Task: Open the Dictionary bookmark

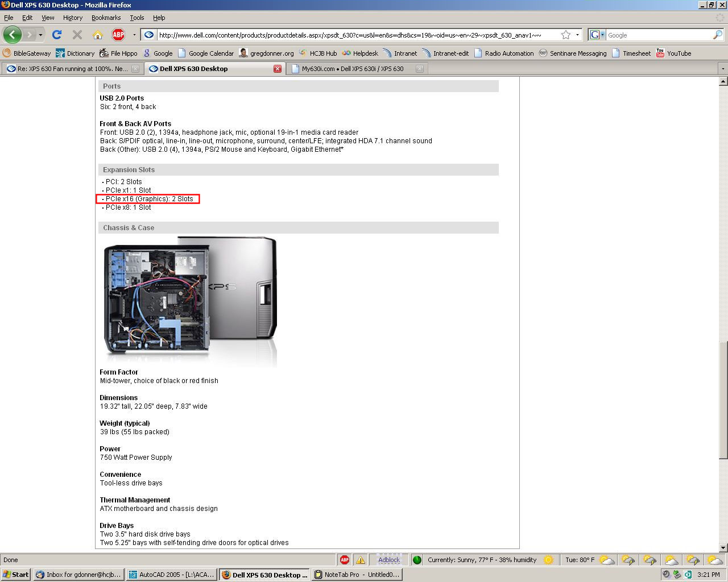Action: (75, 53)
